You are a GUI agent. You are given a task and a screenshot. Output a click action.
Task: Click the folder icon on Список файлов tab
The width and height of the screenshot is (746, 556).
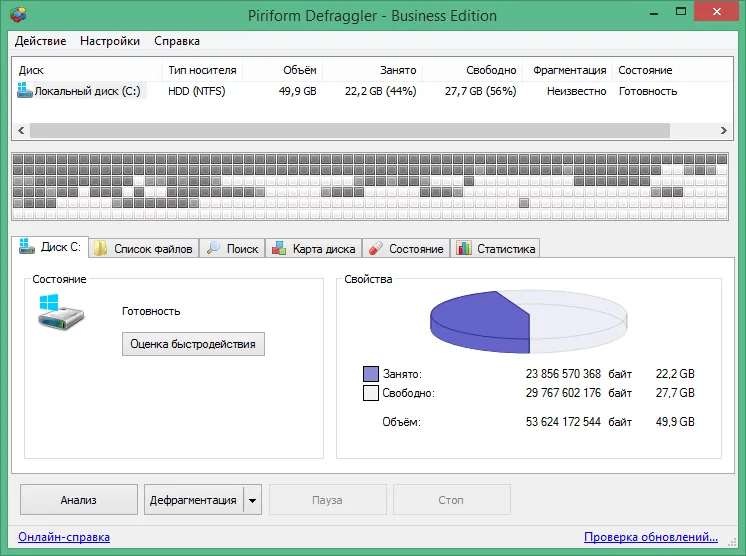click(x=100, y=248)
